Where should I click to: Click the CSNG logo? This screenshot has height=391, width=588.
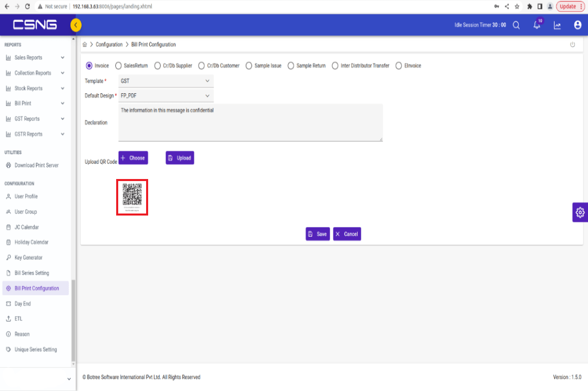(35, 25)
